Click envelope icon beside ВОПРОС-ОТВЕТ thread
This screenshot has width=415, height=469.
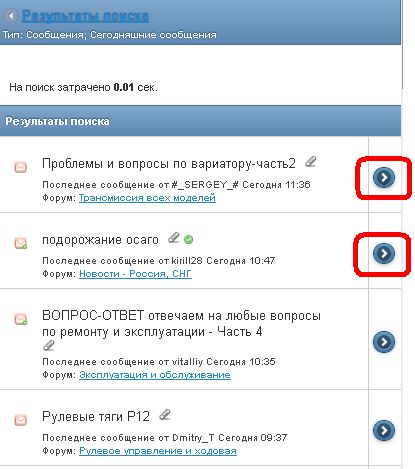20,319
